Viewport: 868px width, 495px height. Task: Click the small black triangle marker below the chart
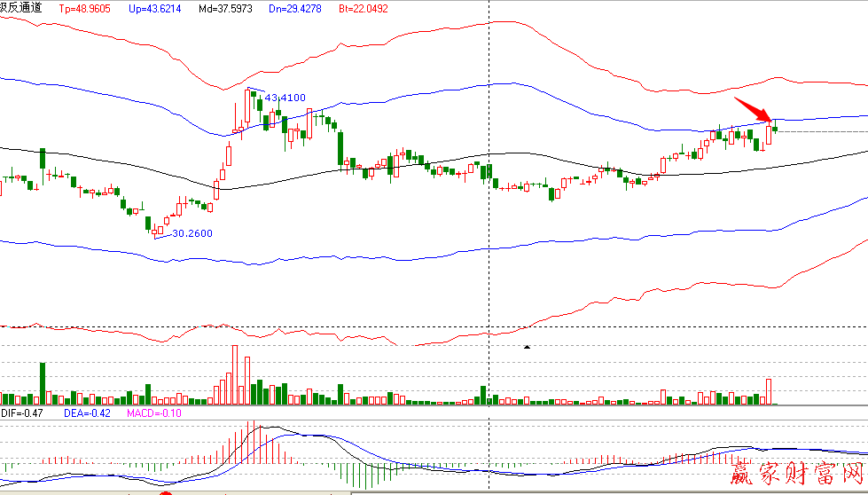528,347
